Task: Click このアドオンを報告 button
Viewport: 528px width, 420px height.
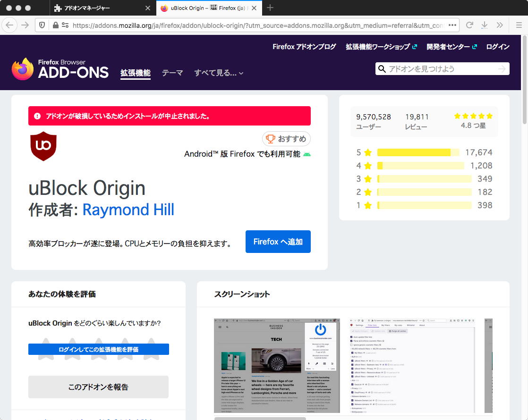Action: 98,387
